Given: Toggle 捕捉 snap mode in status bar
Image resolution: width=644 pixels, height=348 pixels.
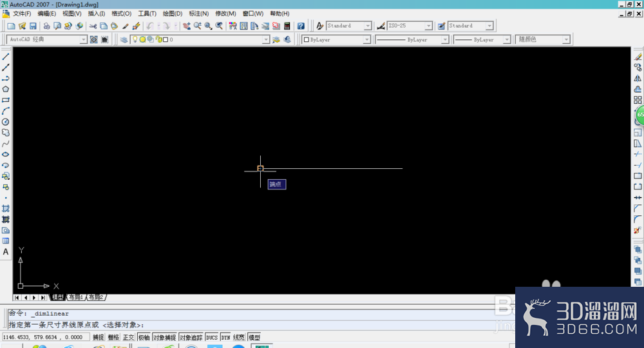Looking at the screenshot, I should [x=98, y=337].
